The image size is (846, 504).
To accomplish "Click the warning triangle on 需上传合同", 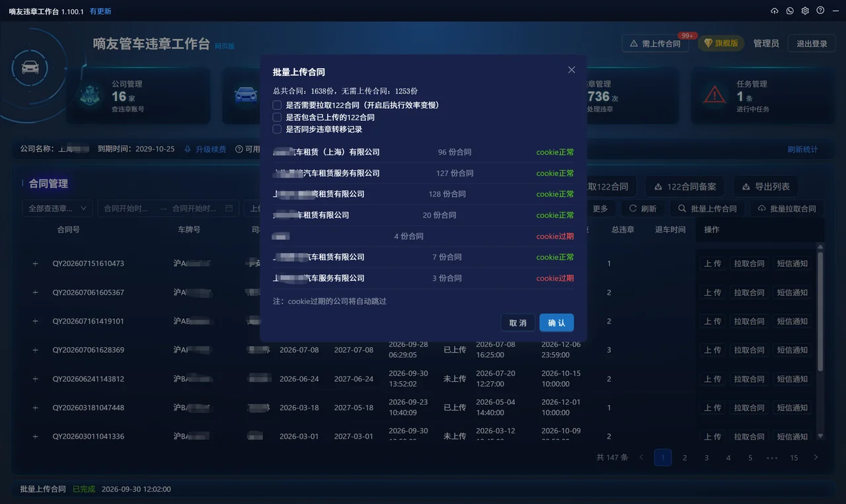I will click(x=634, y=44).
